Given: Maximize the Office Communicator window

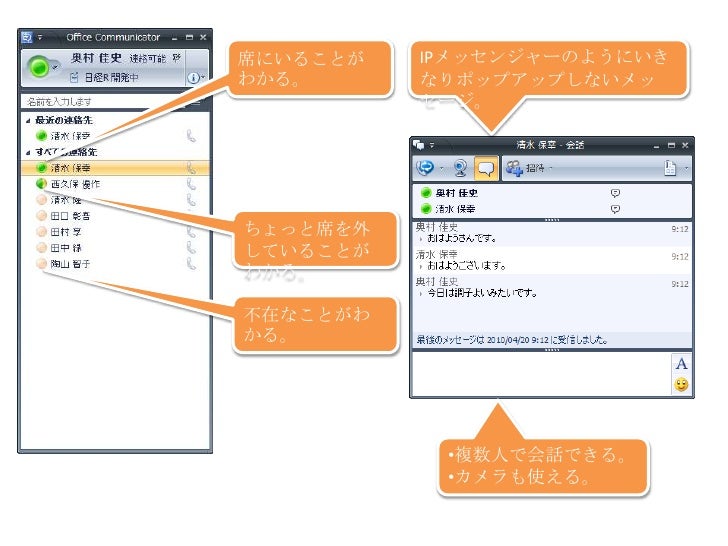Looking at the screenshot, I should click(189, 37).
